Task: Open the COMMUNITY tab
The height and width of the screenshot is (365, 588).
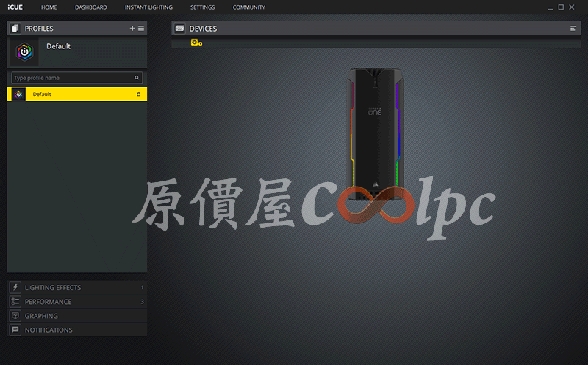Action: click(248, 7)
